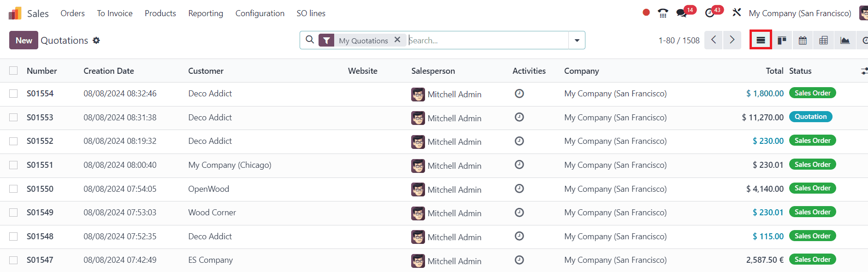Sort by the Customer column header

(206, 71)
